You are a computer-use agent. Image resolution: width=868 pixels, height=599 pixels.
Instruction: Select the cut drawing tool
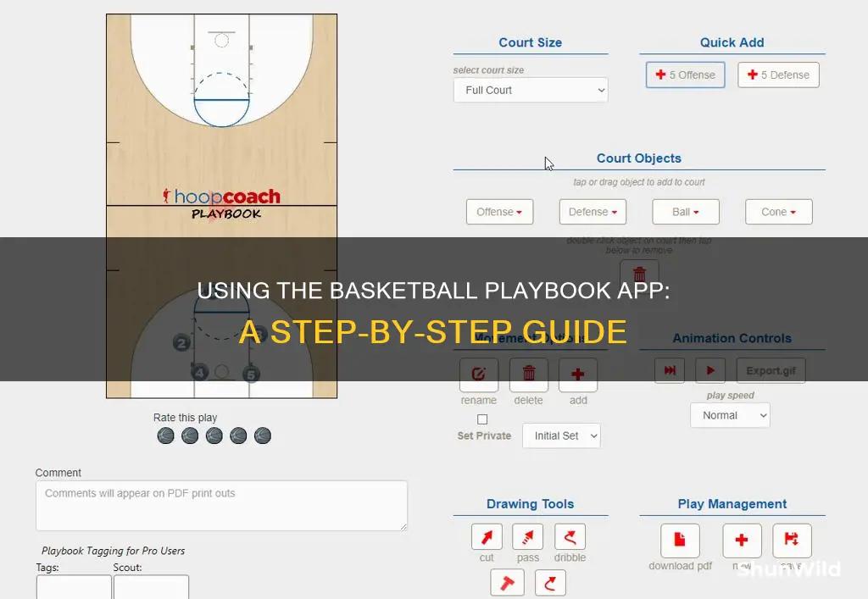pyautogui.click(x=487, y=536)
